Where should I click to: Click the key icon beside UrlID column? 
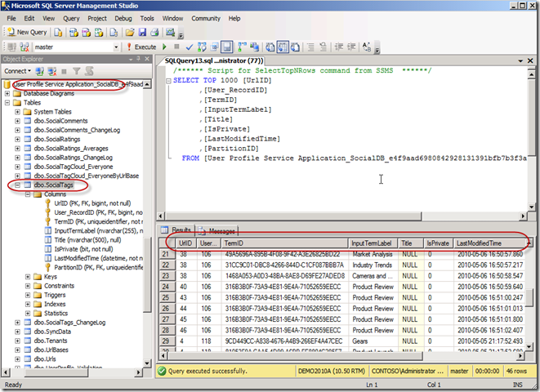tap(47, 202)
